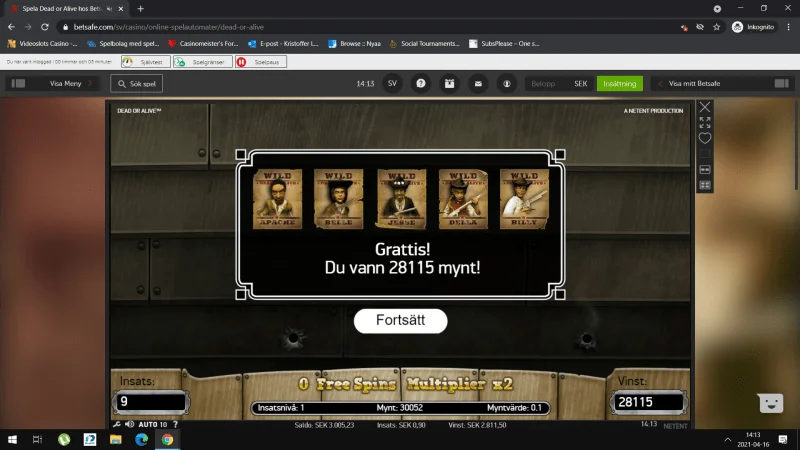
Task: Click the Myntvärde: 0.1 text
Action: point(514,408)
